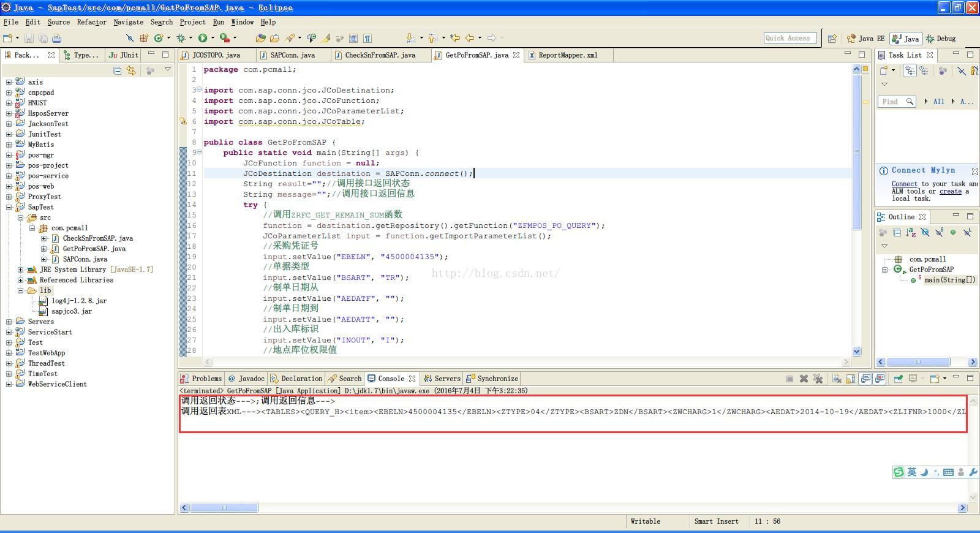Collapse All in Package Explorer

[x=118, y=70]
